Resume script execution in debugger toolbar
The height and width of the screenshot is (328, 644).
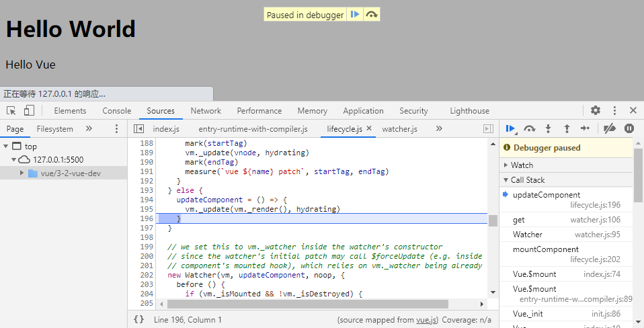click(x=510, y=129)
